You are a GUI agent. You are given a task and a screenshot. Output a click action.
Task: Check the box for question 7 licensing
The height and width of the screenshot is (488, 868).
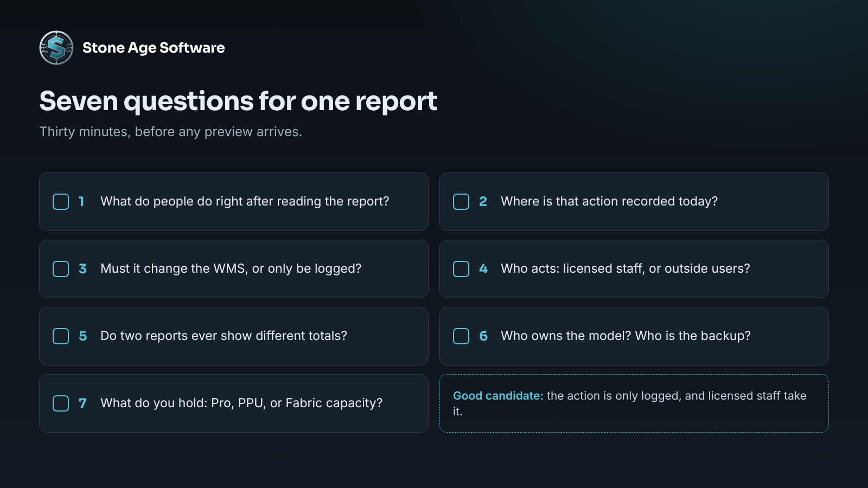tap(61, 403)
